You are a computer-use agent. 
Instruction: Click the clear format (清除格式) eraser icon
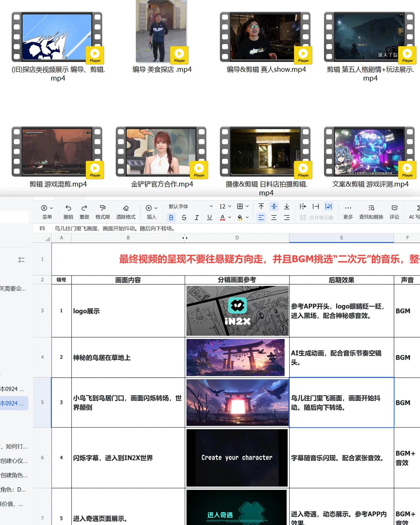pos(126,208)
